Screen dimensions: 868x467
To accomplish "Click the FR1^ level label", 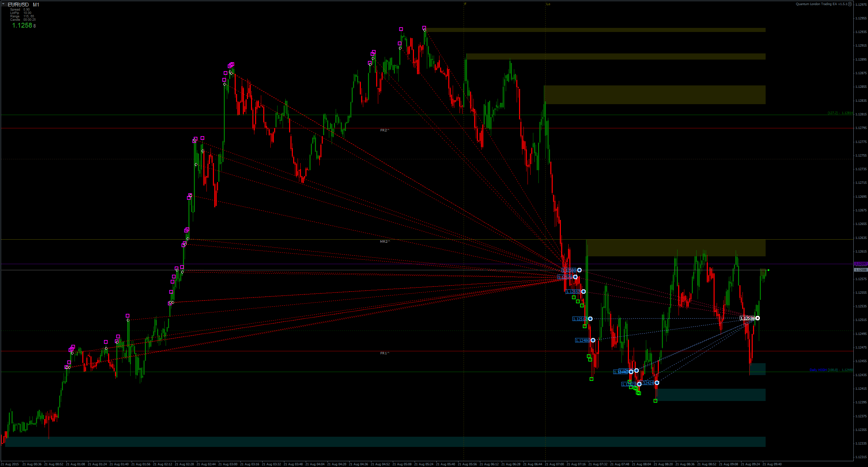I will pos(385,353).
